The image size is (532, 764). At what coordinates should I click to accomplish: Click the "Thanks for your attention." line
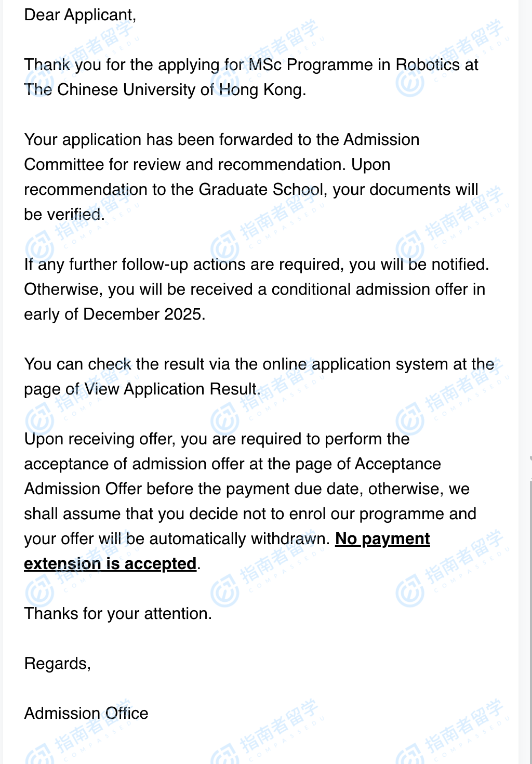pyautogui.click(x=118, y=614)
